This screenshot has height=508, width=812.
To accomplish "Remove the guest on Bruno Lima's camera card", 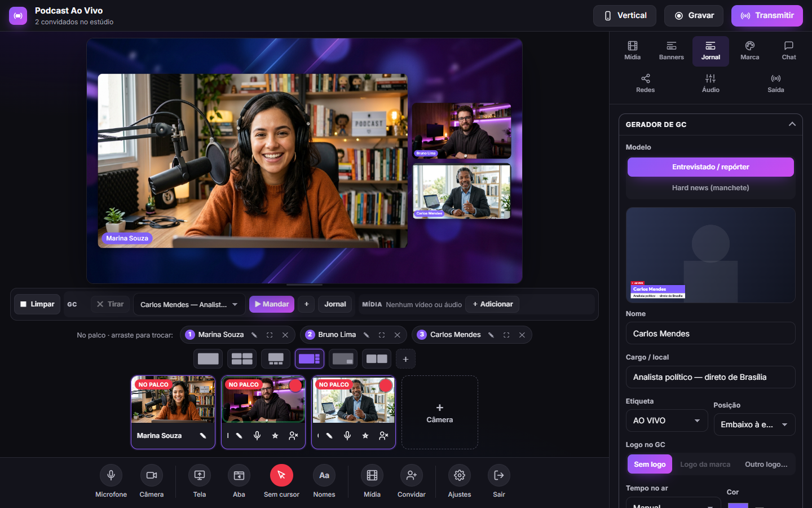I will point(293,436).
